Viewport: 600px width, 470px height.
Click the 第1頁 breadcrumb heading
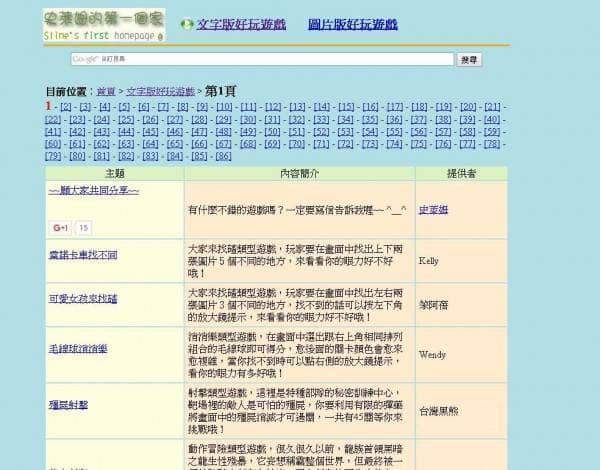pos(220,91)
